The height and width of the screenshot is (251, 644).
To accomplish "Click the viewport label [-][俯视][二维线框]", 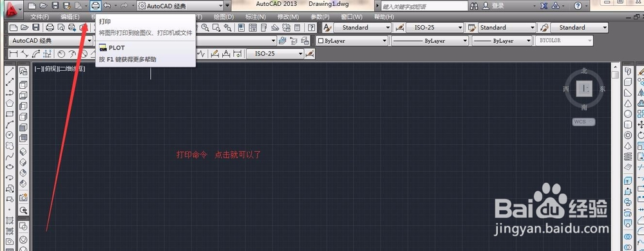I will pyautogui.click(x=59, y=69).
